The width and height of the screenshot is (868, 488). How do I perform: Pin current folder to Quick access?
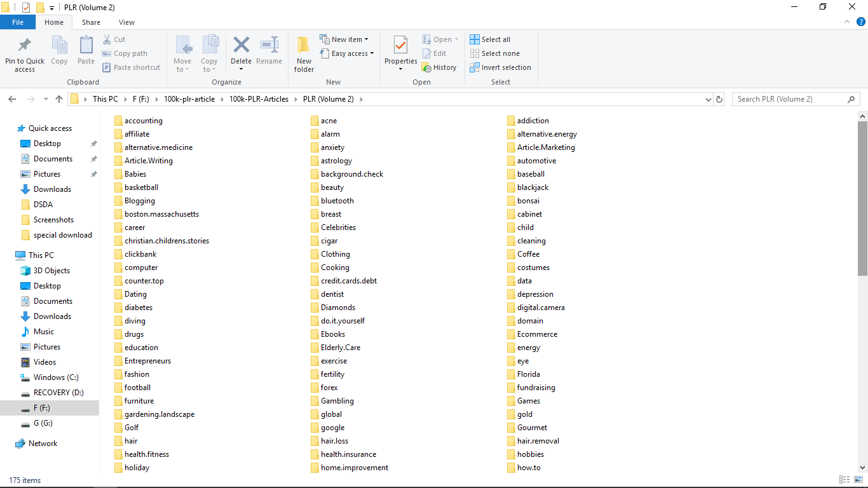24,53
